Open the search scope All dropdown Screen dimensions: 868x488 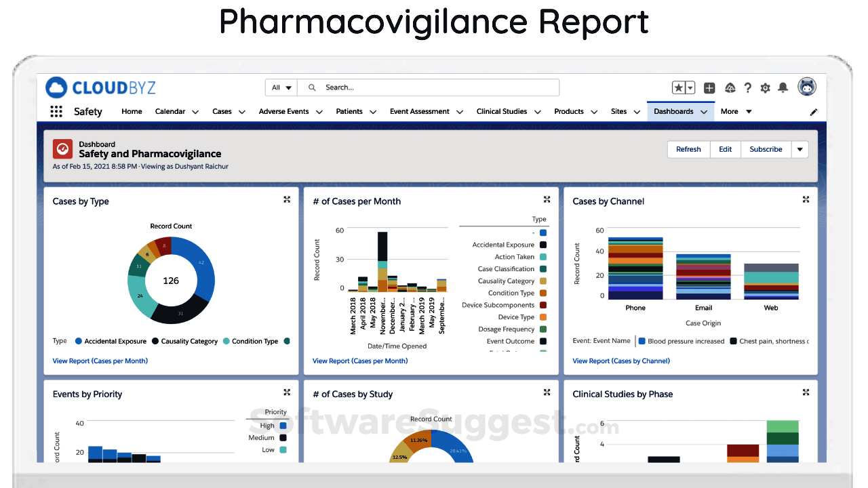point(281,87)
